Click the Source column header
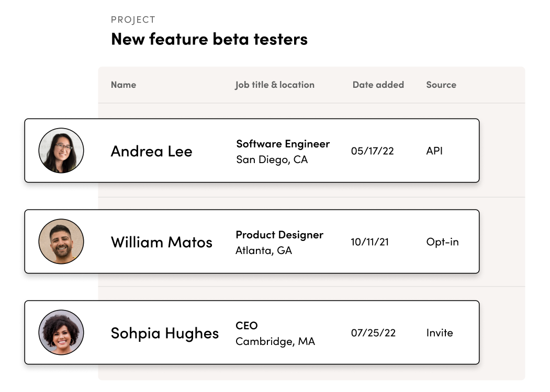Image resolution: width=550 pixels, height=392 pixels. pos(441,85)
